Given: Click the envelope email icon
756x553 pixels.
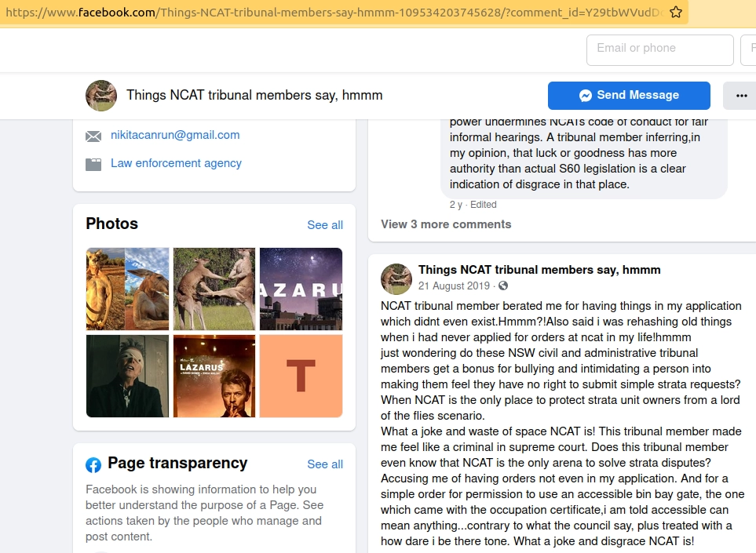Looking at the screenshot, I should pyautogui.click(x=93, y=136).
